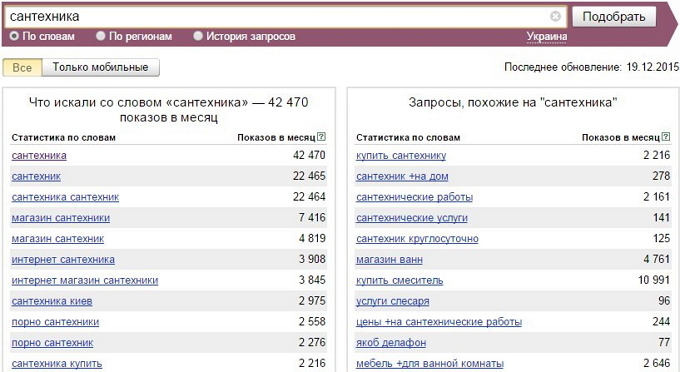Switch to the Все tab
Image resolution: width=680 pixels, height=372 pixels.
tap(22, 68)
